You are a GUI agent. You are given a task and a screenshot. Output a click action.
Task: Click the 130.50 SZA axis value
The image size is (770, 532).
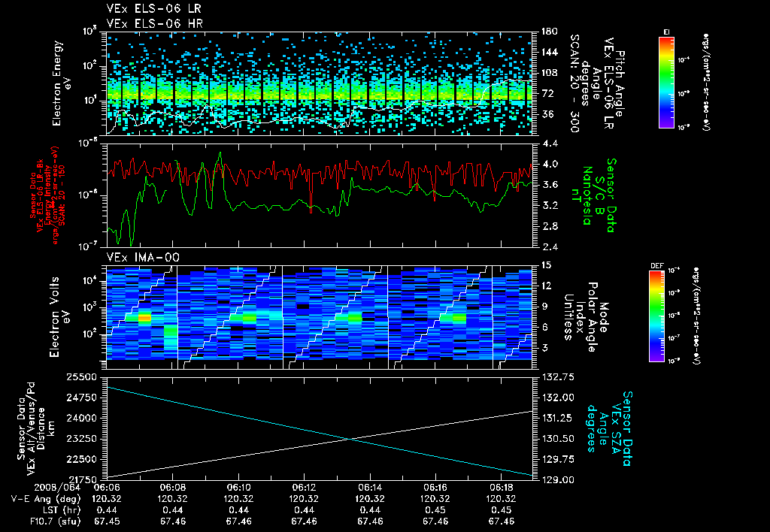559,438
